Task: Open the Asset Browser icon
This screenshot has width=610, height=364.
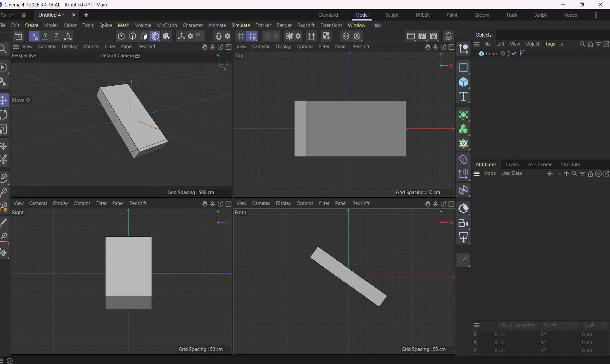Action: coord(19,36)
